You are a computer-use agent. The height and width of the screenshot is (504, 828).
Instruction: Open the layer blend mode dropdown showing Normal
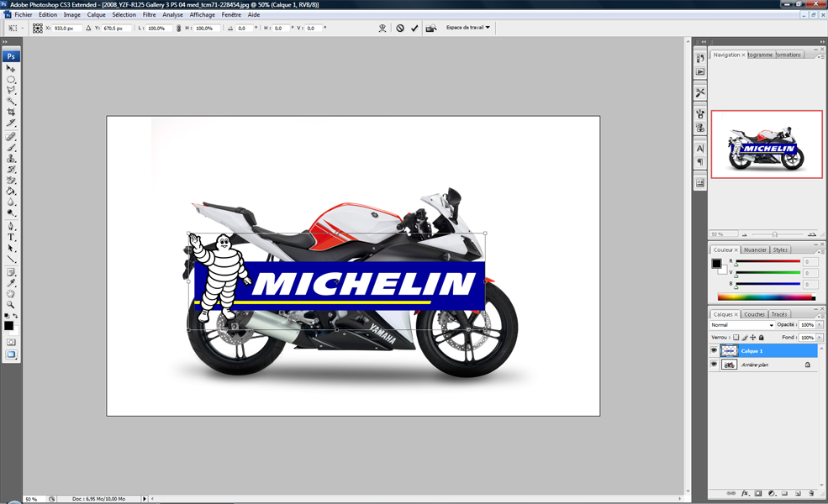[x=742, y=325]
